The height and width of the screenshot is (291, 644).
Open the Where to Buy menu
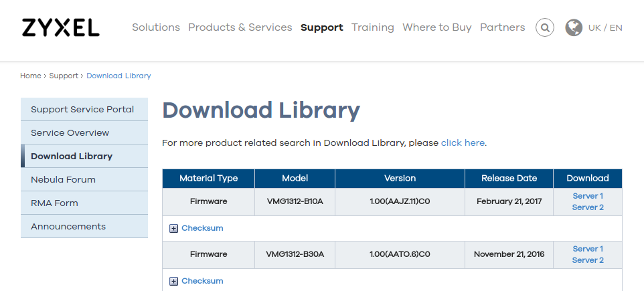point(437,27)
